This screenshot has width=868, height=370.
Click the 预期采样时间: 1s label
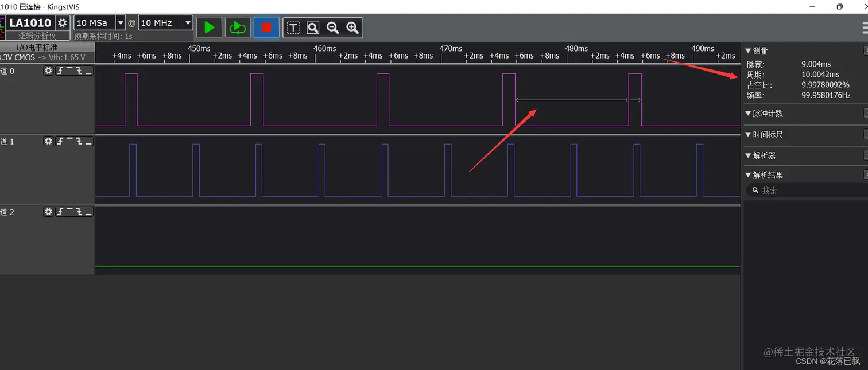tap(103, 36)
